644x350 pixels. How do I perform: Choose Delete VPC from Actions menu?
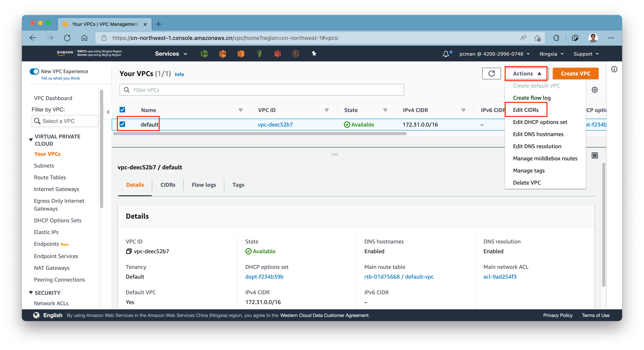point(545,183)
